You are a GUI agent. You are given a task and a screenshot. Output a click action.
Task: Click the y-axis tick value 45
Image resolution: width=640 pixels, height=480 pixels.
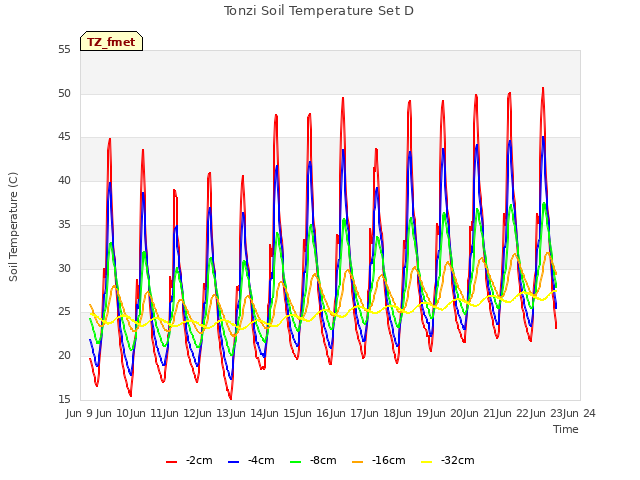click(64, 137)
